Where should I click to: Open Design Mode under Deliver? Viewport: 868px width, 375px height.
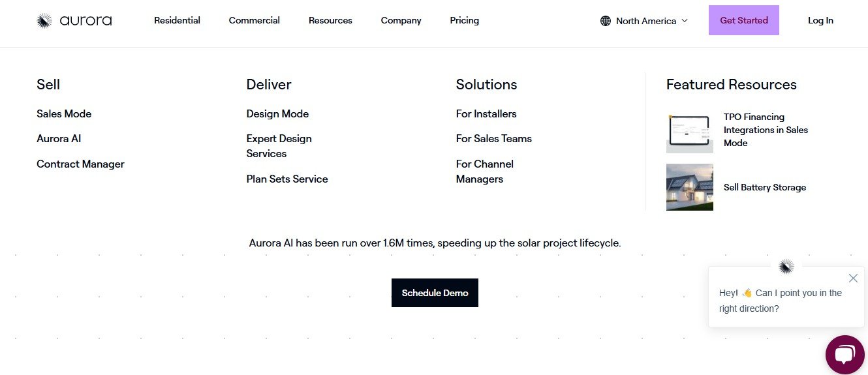coord(277,113)
